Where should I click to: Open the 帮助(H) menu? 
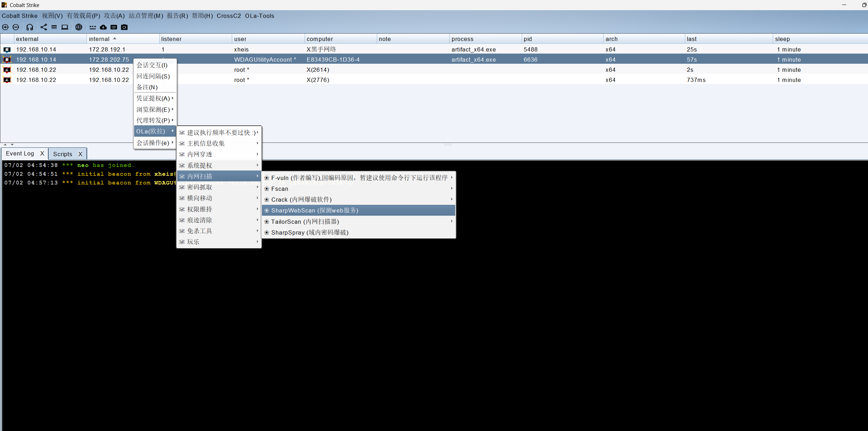202,16
